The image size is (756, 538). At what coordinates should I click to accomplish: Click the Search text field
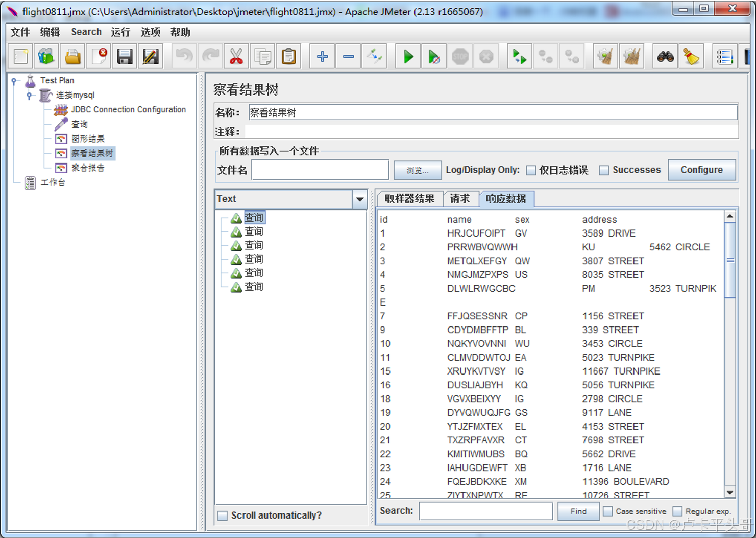(x=485, y=511)
